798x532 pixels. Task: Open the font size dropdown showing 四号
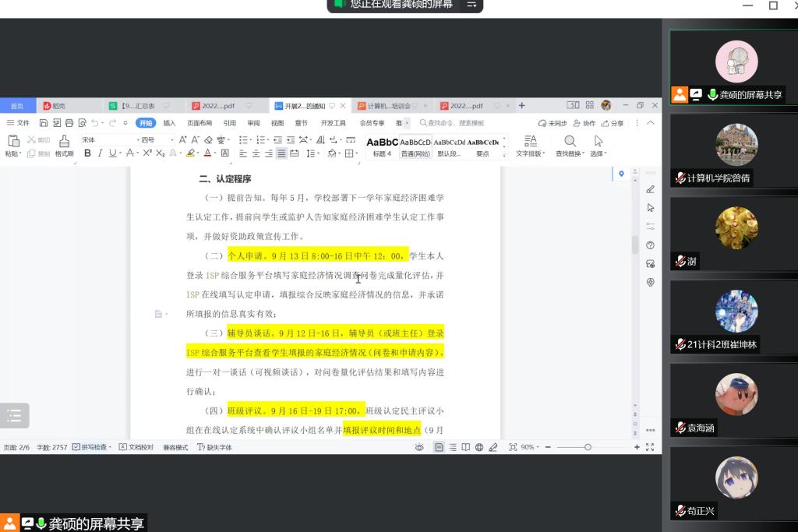point(157,140)
